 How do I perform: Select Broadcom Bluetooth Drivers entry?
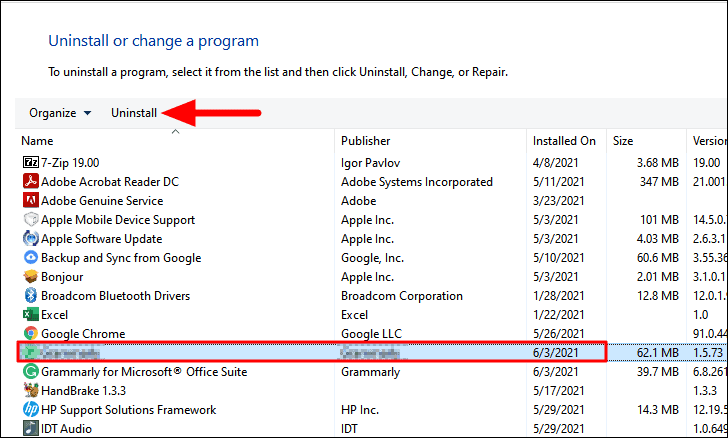coord(116,296)
